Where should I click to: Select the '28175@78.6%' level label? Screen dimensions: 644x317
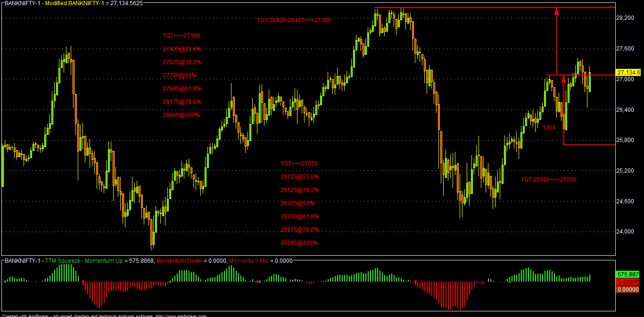click(182, 101)
